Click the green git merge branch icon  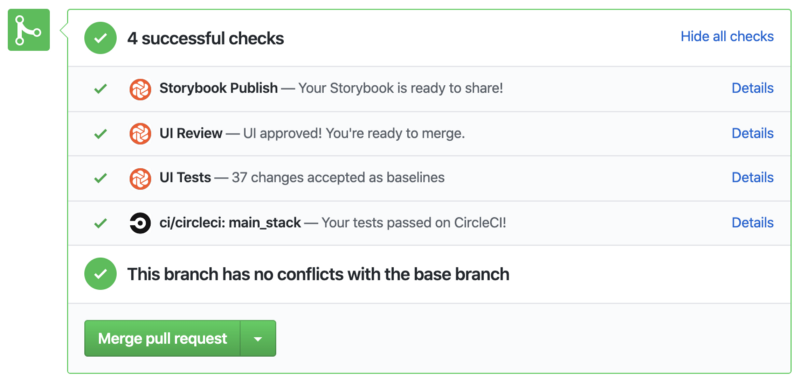[29, 30]
